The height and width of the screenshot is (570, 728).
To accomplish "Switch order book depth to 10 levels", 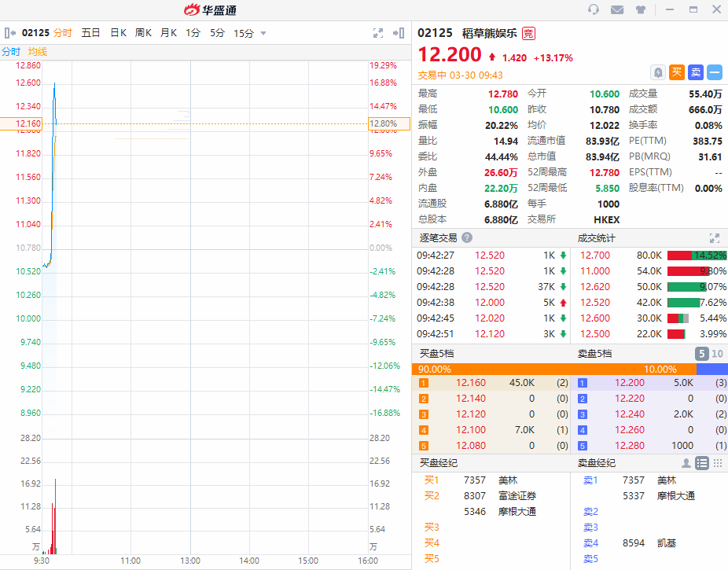I will [717, 354].
